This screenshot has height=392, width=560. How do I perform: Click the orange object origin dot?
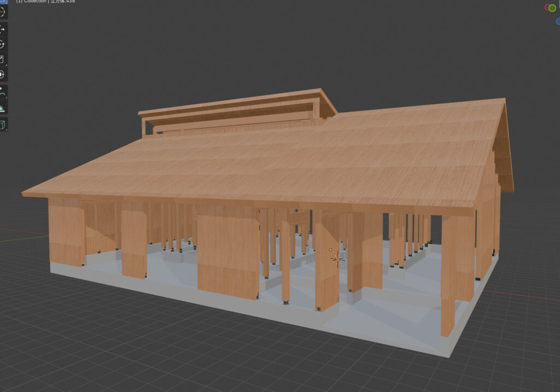click(x=331, y=250)
